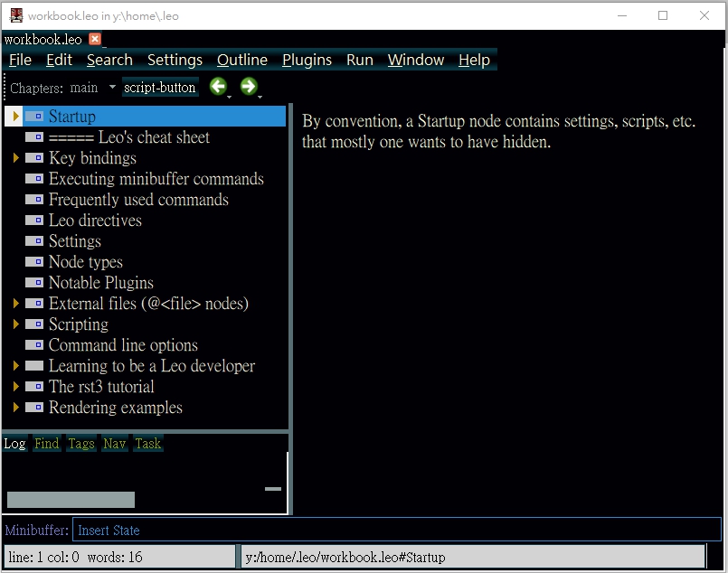Open the File menu
Screen dimensions: 728x573
coord(20,60)
